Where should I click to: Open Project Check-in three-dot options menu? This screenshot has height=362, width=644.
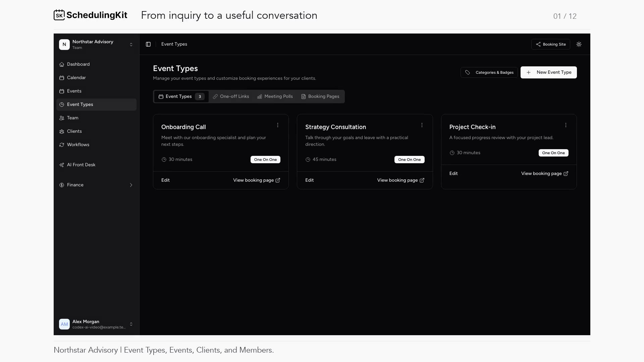click(566, 125)
